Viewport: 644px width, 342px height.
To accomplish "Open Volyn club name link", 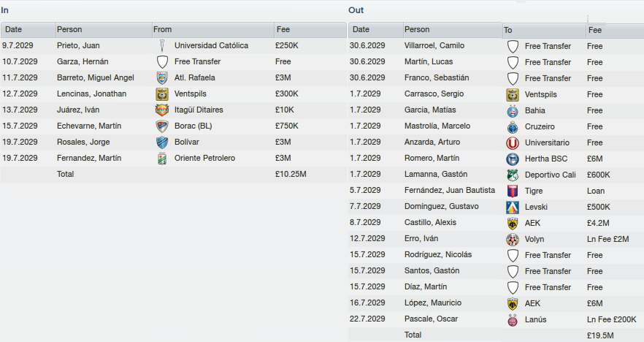I will [534, 239].
